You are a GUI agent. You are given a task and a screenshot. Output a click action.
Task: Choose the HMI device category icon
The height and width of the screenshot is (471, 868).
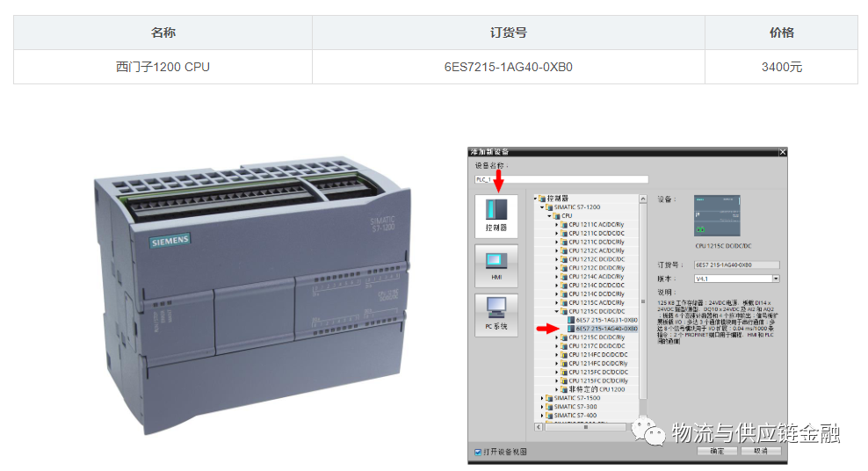[496, 265]
